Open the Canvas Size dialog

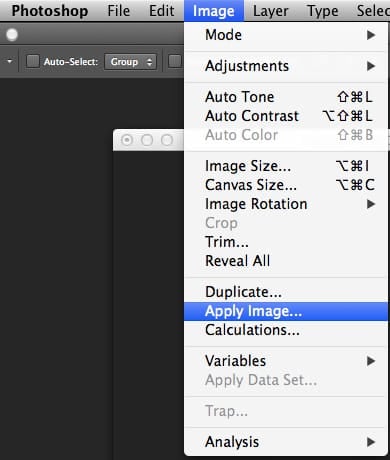click(286, 185)
